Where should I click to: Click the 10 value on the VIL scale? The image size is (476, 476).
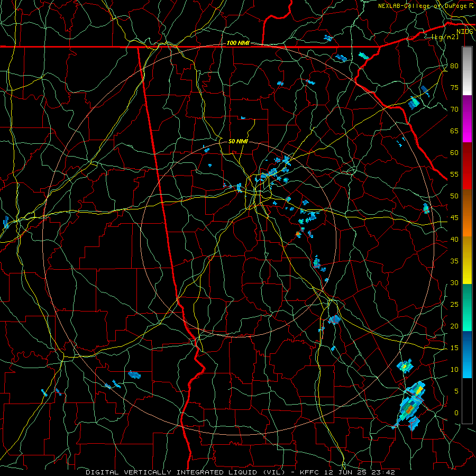tap(454, 370)
